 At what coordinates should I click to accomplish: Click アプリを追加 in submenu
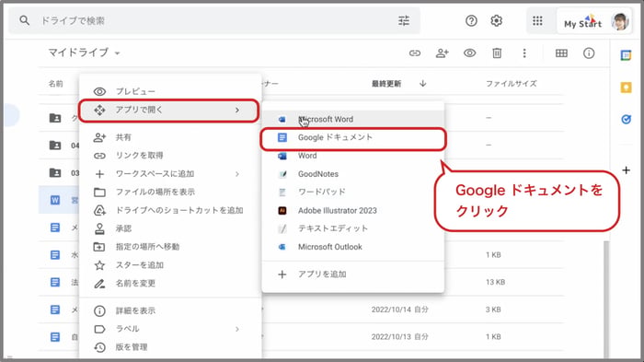coord(352,274)
